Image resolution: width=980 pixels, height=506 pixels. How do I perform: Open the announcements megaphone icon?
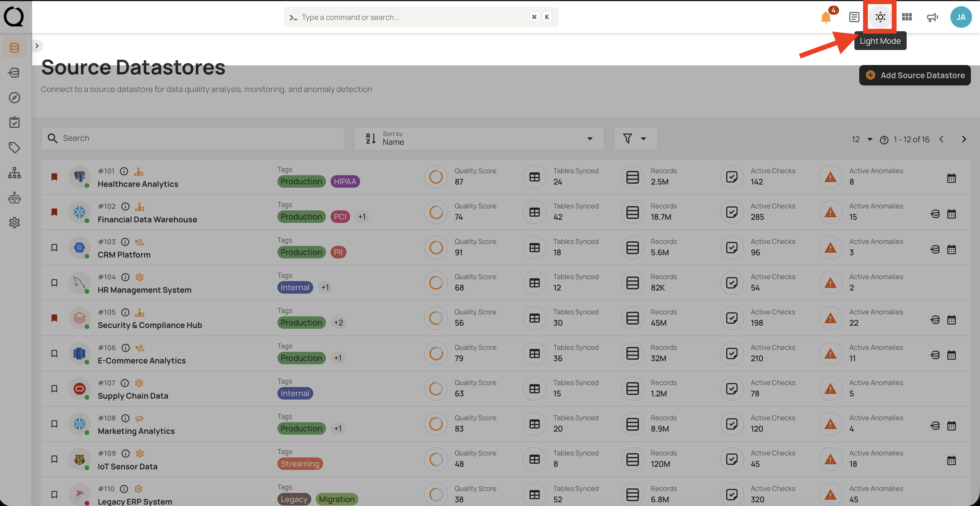[933, 17]
